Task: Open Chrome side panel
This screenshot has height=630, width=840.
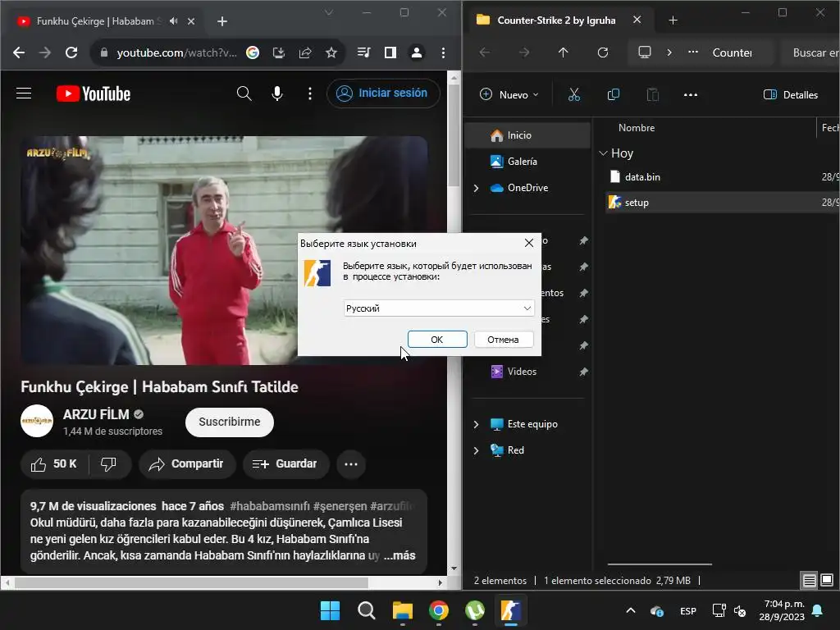Action: pos(390,52)
